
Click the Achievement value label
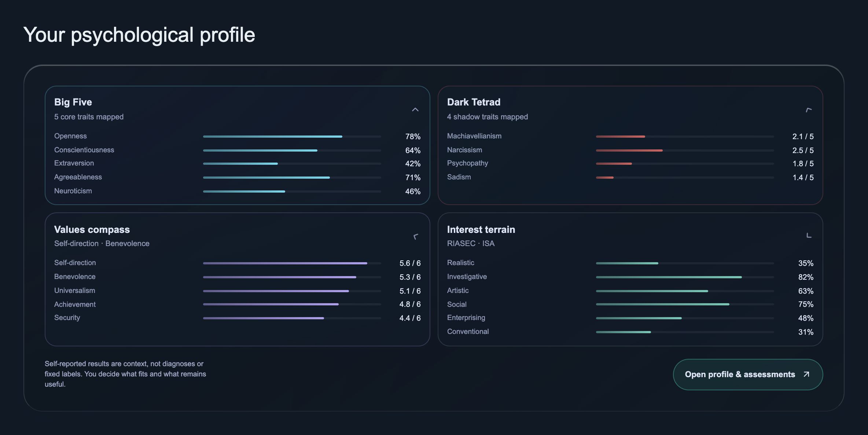[75, 304]
